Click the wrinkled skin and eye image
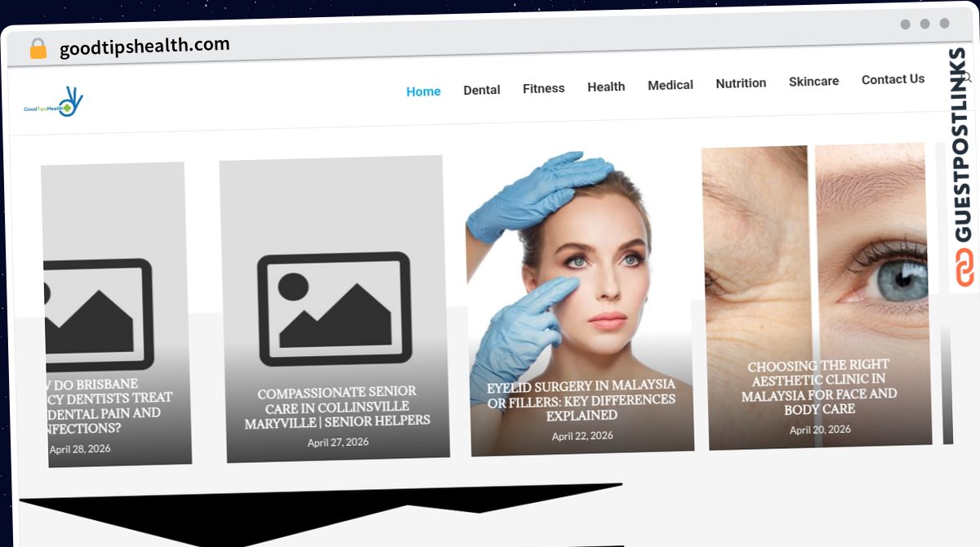Screen dimensions: 980x547 point(817,296)
